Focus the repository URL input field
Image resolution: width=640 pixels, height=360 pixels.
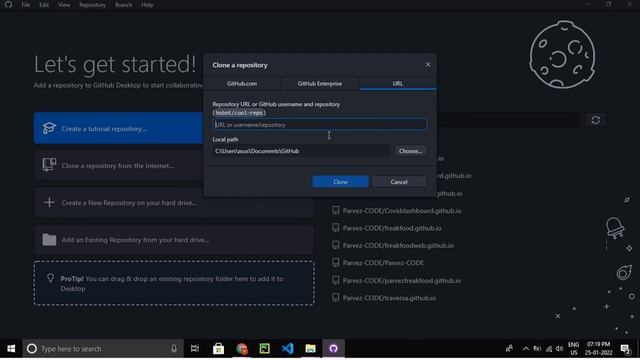tap(320, 124)
